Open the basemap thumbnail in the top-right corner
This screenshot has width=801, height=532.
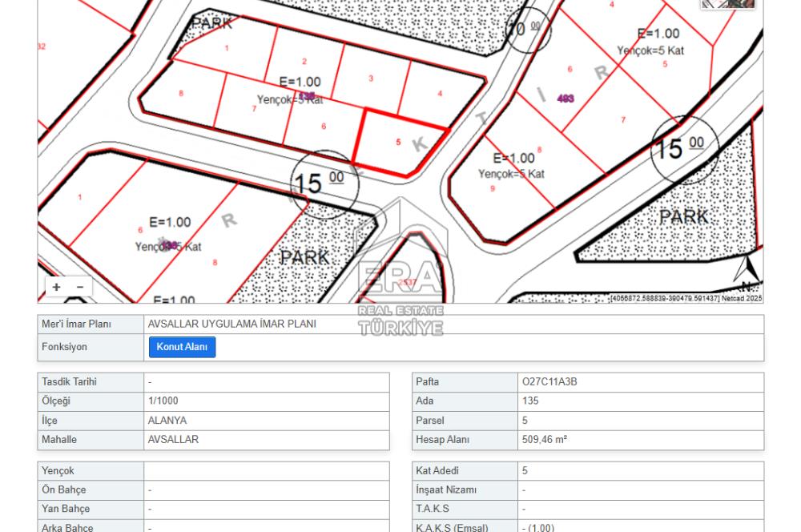727,4
